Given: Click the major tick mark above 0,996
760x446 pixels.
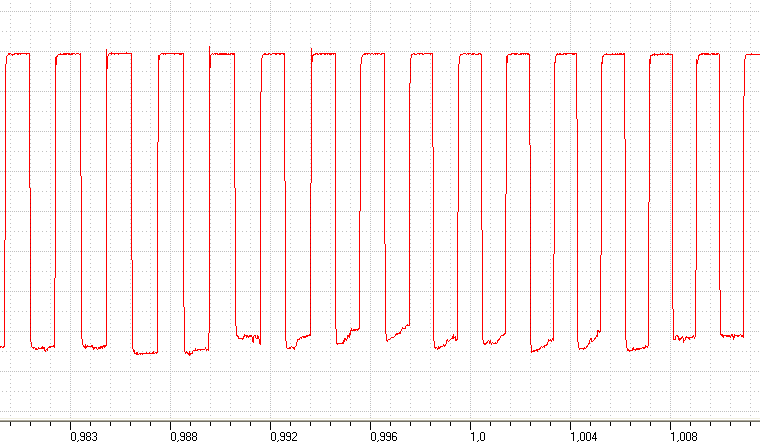Looking at the screenshot, I should tap(370, 425).
